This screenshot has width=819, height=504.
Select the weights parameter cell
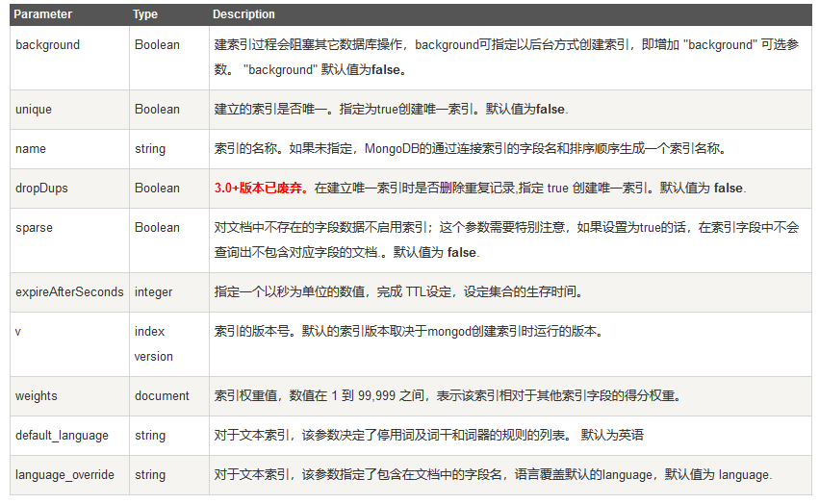click(x=37, y=395)
